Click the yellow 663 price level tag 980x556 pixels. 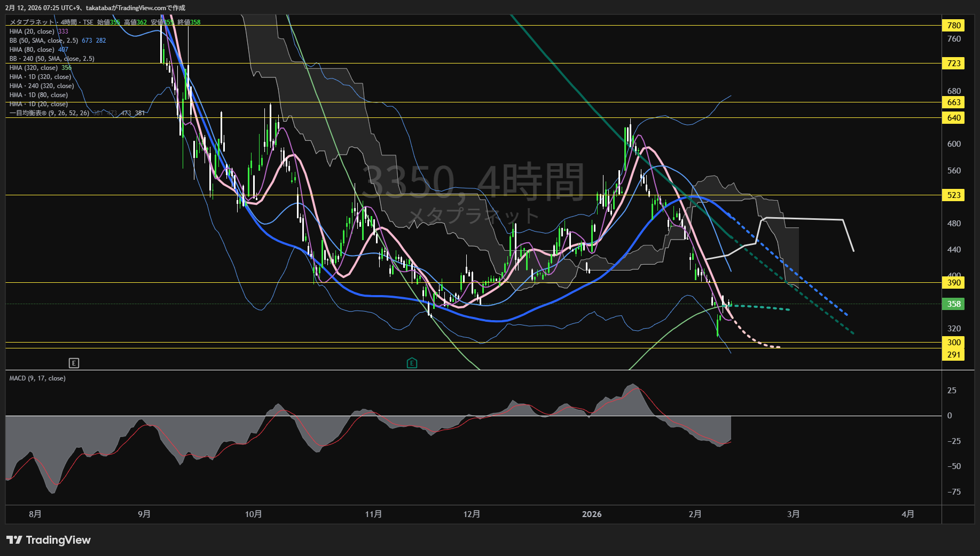(x=953, y=102)
